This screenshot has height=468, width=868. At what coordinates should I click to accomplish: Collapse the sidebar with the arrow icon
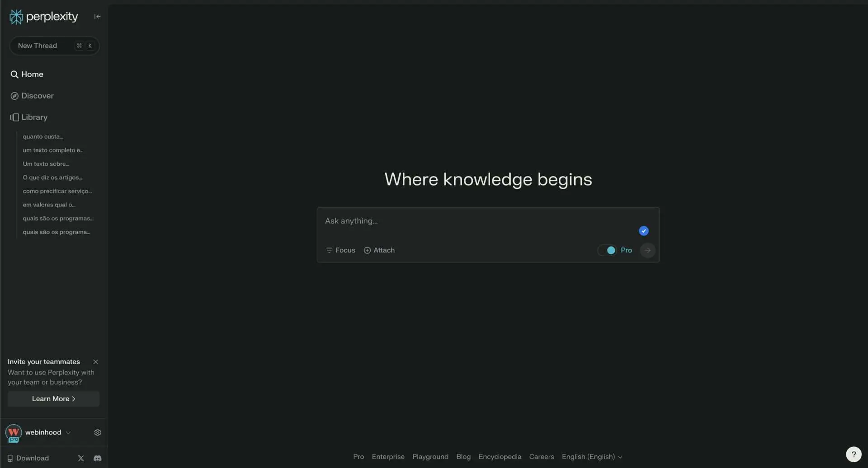point(97,17)
